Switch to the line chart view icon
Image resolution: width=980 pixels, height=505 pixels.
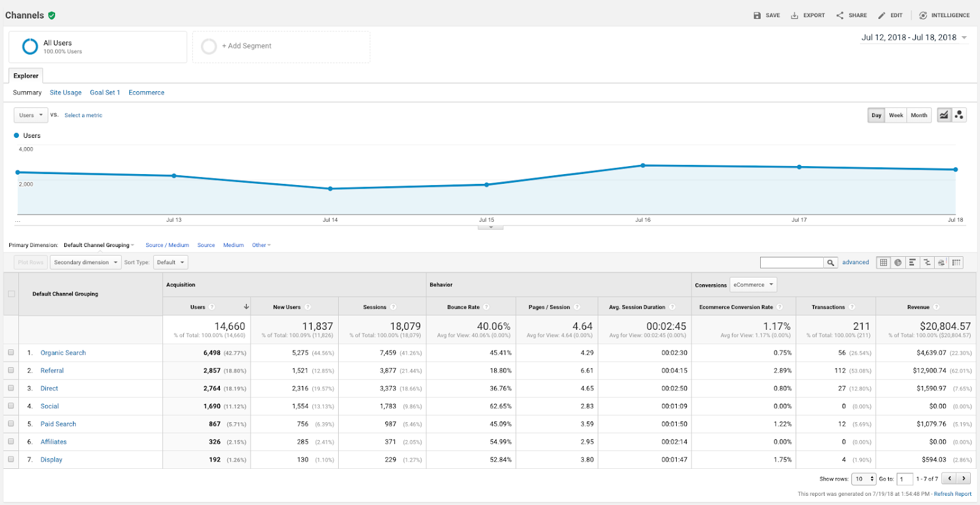point(944,115)
